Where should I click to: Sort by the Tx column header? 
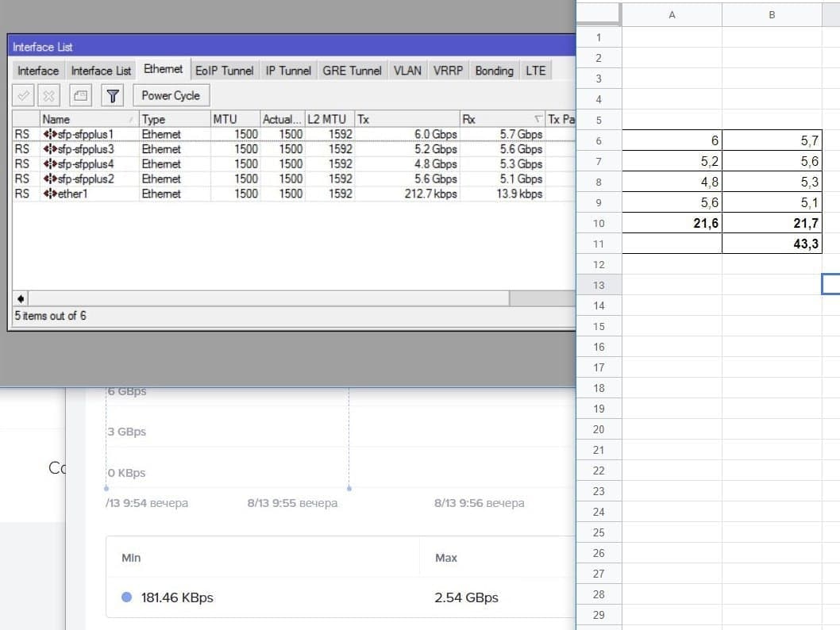coord(407,119)
